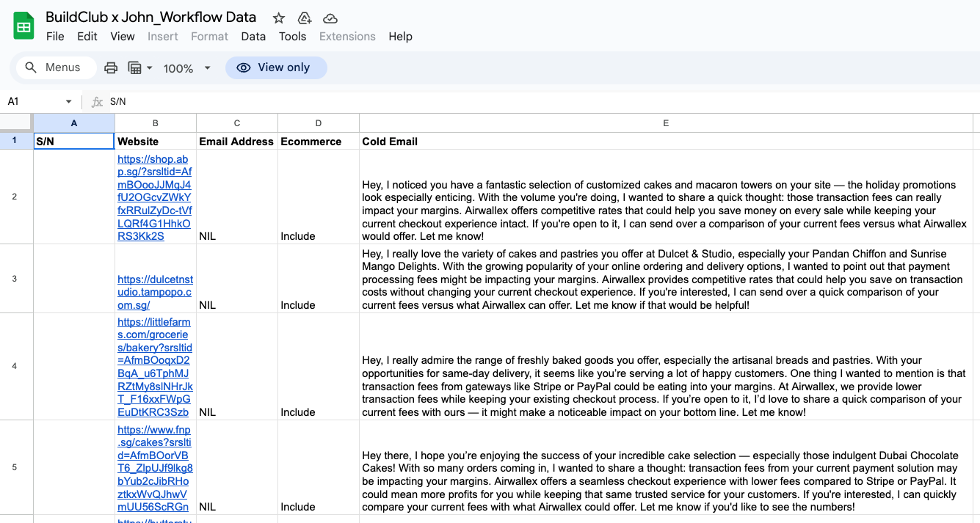Click the Ecommerce header cell
Screen dimensions: 980x523
click(x=319, y=141)
